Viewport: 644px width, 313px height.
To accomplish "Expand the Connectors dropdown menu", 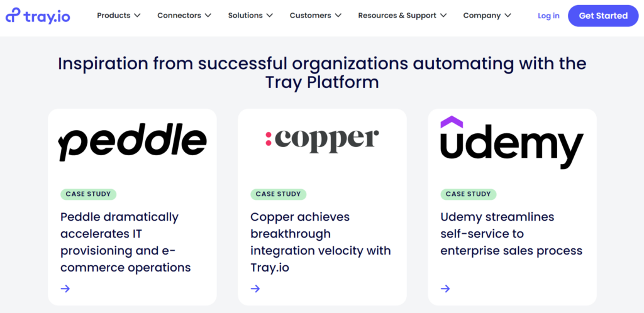I will [184, 16].
